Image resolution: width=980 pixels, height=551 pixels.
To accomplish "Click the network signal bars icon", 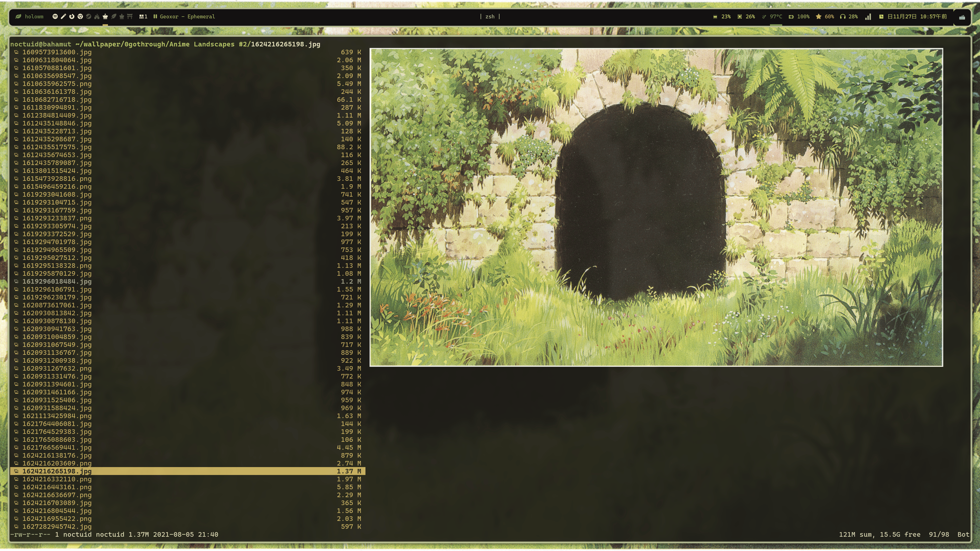I will click(x=868, y=16).
